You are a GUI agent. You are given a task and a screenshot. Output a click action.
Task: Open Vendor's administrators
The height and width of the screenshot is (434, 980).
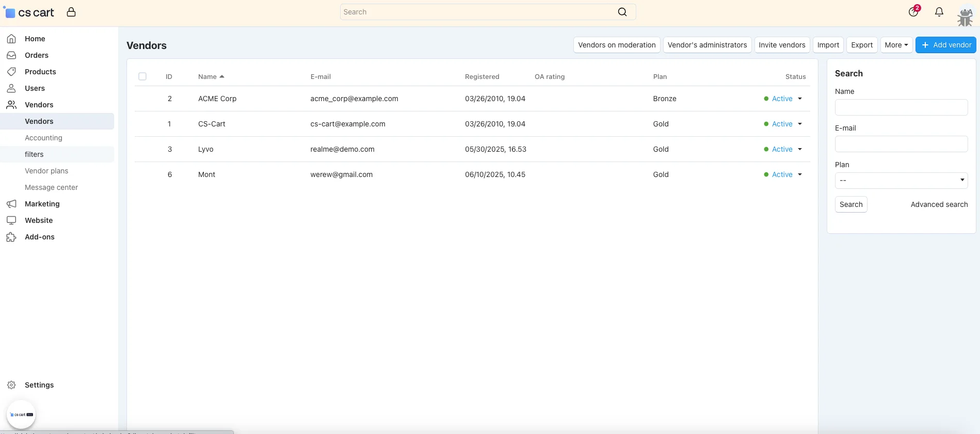tap(707, 45)
